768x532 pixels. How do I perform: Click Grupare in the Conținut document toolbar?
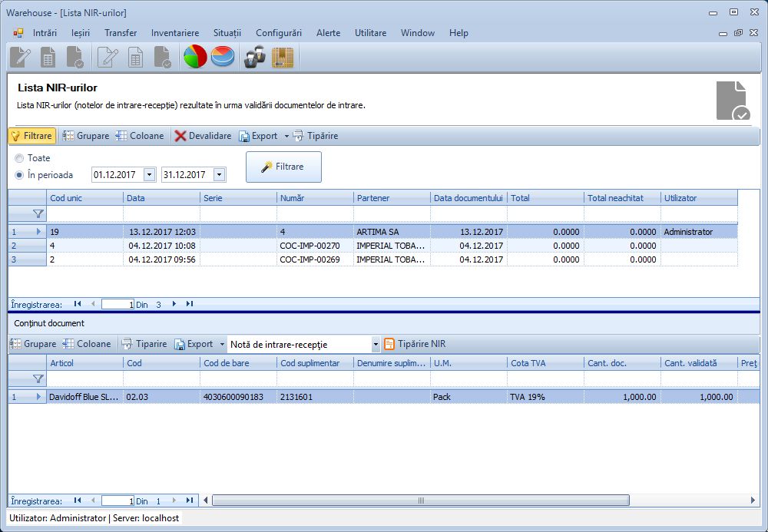coord(34,344)
